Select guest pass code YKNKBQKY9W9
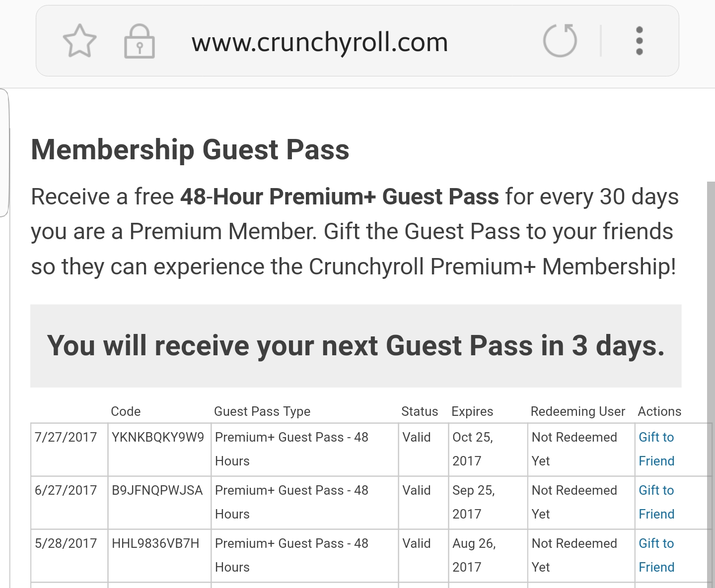 tap(158, 437)
